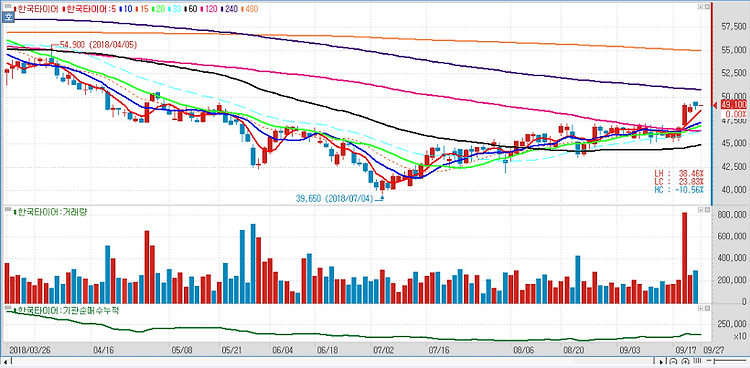Select the pink 120 moving average legend
This screenshot has height=368, width=750.
209,9
